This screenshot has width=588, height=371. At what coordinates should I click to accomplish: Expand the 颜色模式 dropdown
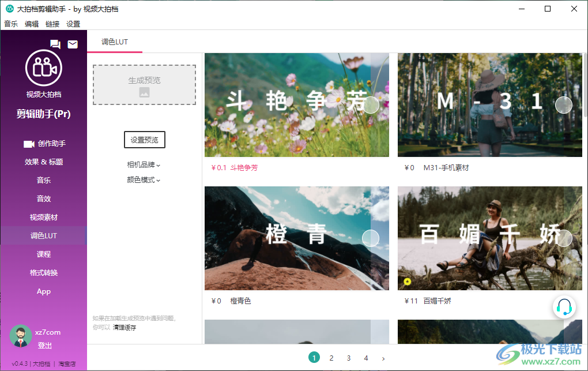pyautogui.click(x=144, y=180)
